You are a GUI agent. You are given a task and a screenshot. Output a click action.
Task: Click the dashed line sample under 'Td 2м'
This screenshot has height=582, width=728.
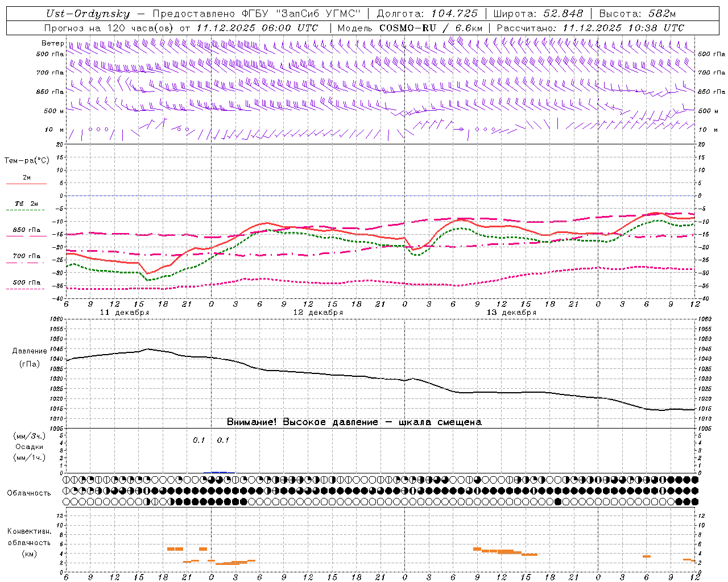click(x=26, y=210)
